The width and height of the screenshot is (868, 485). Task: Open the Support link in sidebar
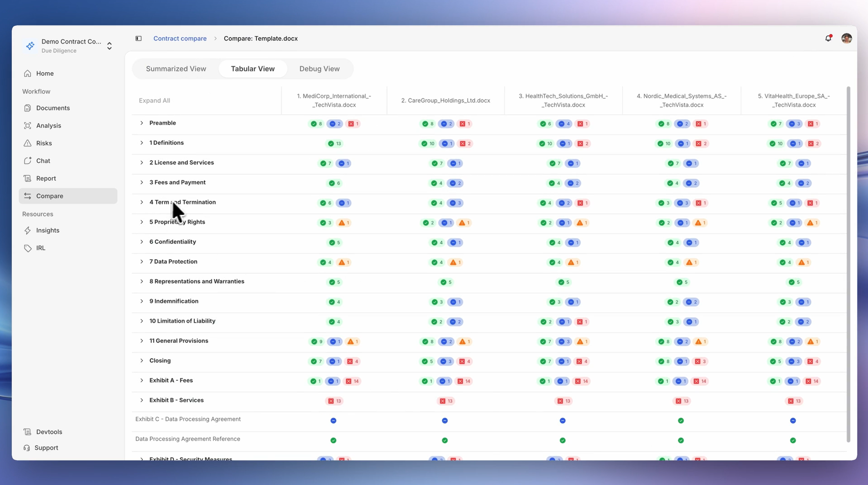46,448
